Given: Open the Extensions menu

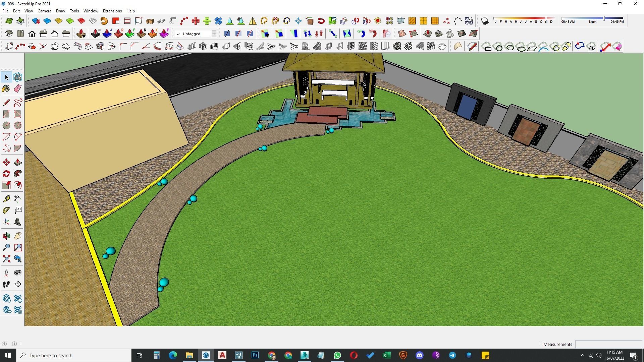Looking at the screenshot, I should pos(112,11).
